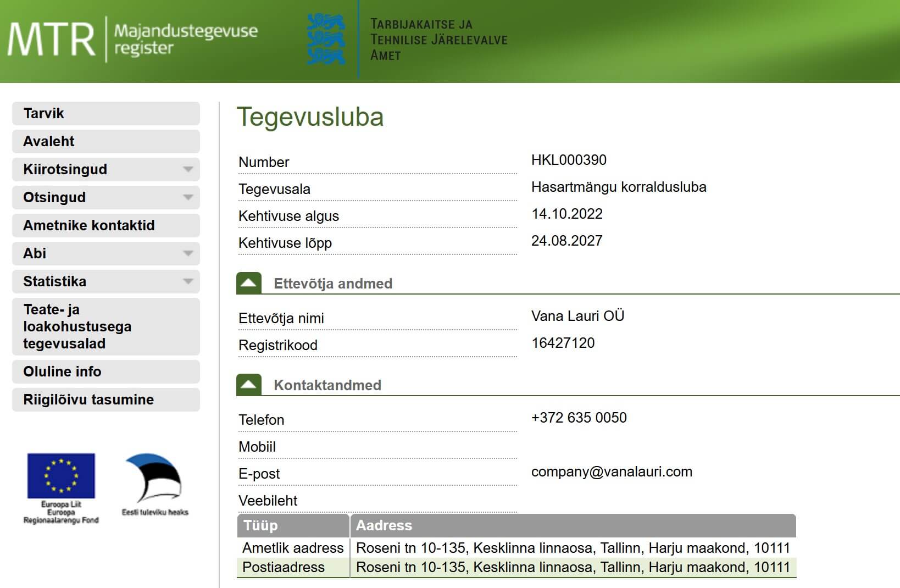Click the start date 14.10.2022
The image size is (900, 588).
click(x=567, y=214)
